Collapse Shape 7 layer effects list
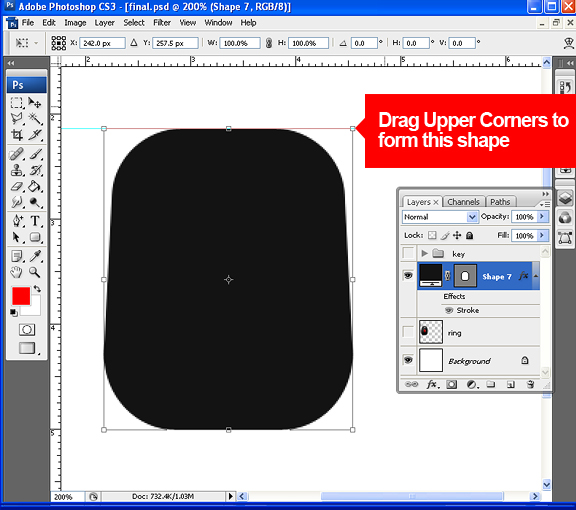Image resolution: width=576 pixels, height=510 pixels. [536, 276]
